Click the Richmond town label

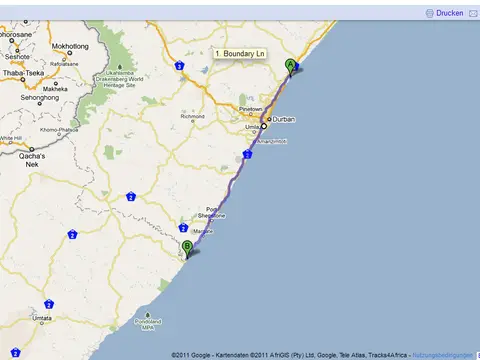[192, 116]
